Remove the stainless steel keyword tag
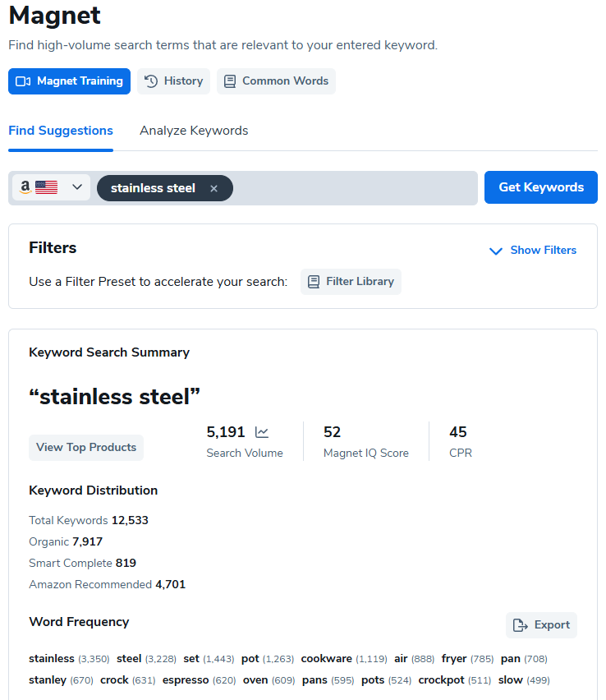606x700 pixels. (213, 188)
